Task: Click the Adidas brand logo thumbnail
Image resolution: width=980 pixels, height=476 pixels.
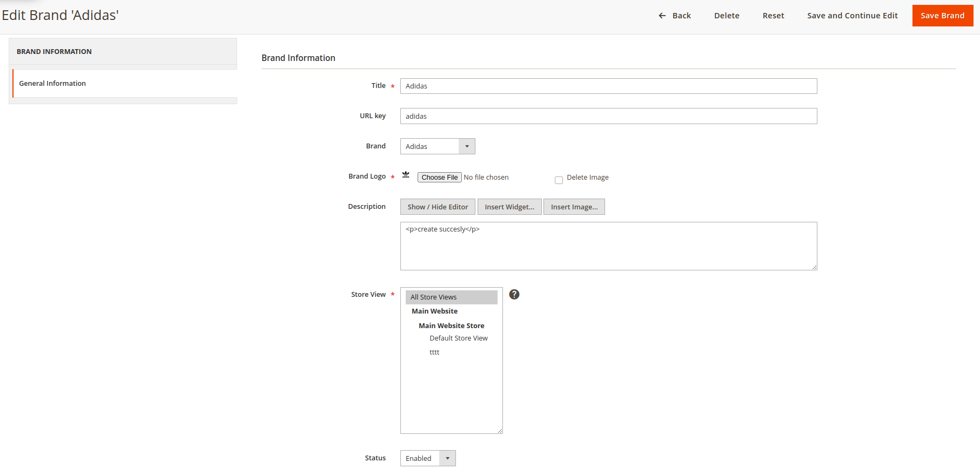Action: (406, 175)
